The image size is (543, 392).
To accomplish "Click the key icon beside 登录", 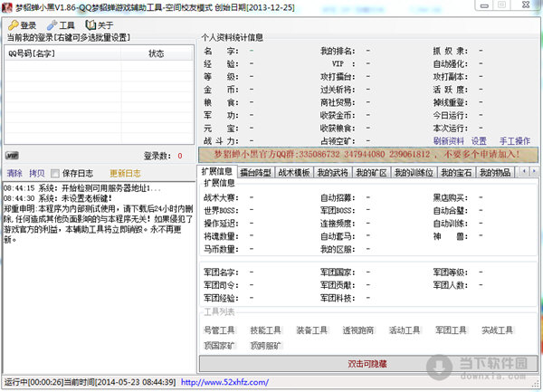I will (x=14, y=25).
